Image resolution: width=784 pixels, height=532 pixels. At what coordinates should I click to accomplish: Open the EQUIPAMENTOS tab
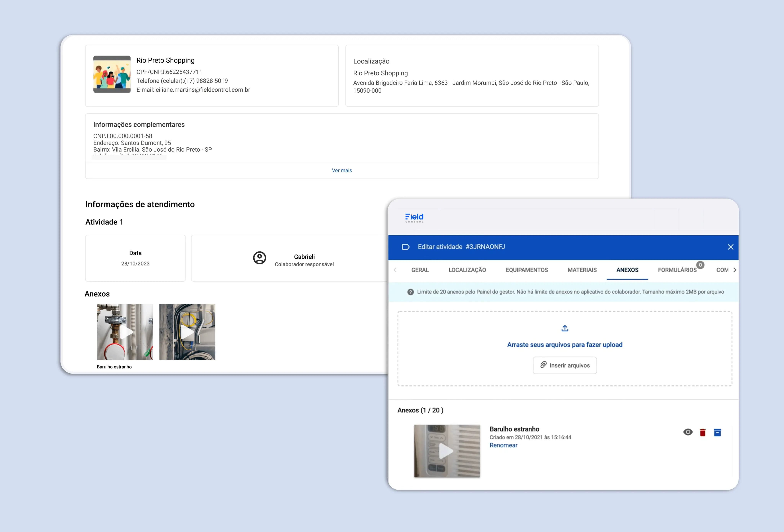[x=527, y=270]
